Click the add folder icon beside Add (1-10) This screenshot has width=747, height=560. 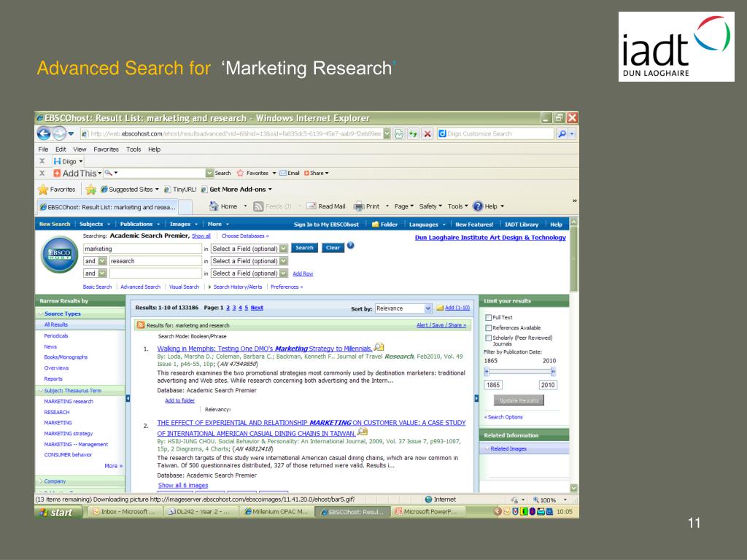pos(440,308)
